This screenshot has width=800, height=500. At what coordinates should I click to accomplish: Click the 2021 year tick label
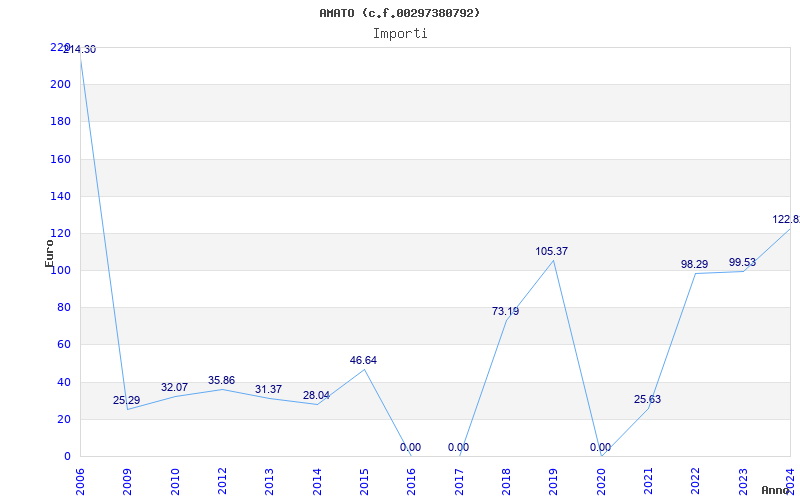[648, 481]
